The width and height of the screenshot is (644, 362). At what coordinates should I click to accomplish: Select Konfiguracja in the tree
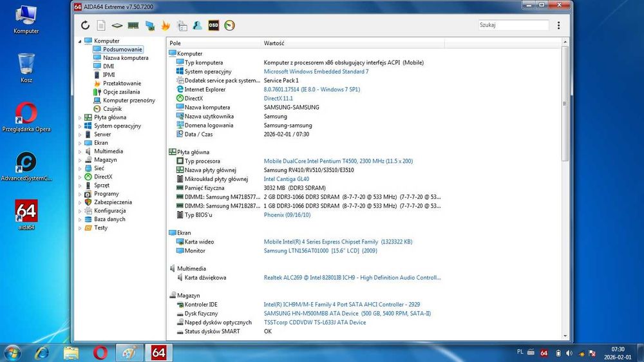click(x=109, y=211)
